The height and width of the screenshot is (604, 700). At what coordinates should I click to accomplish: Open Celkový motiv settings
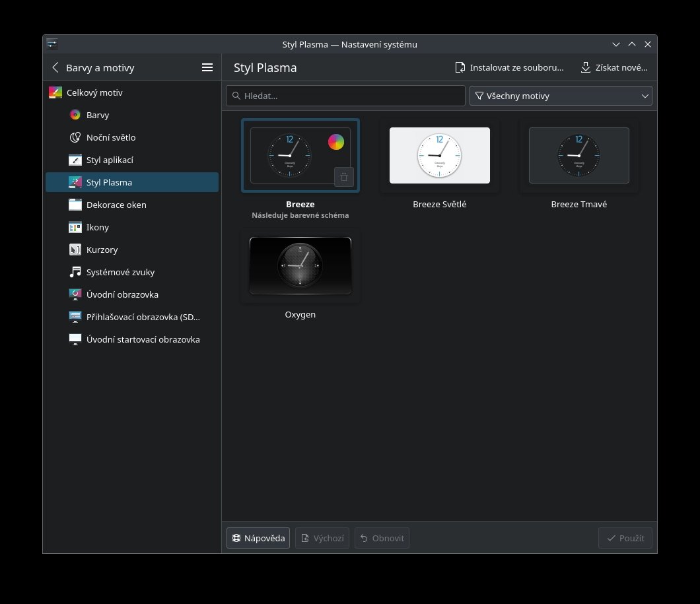[x=132, y=92]
